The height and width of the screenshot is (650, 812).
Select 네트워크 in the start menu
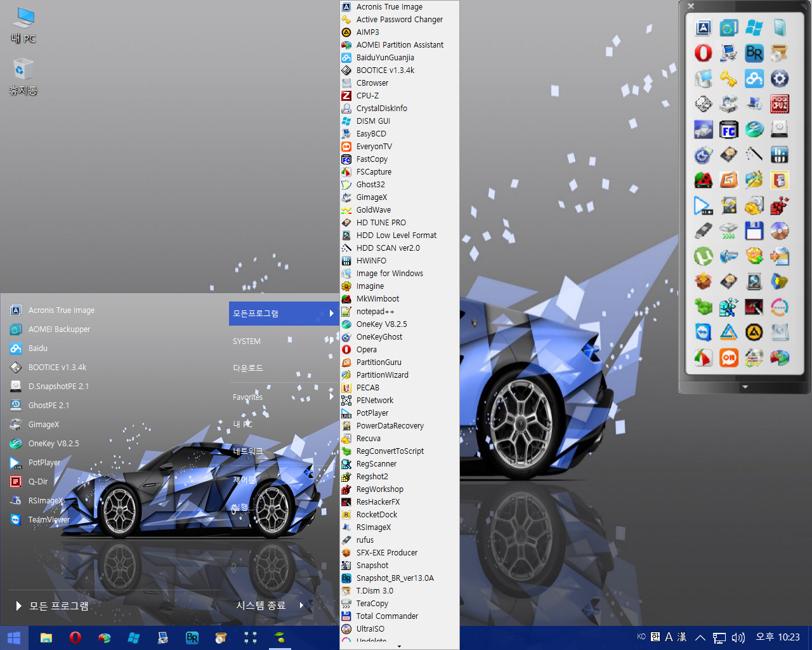[248, 451]
